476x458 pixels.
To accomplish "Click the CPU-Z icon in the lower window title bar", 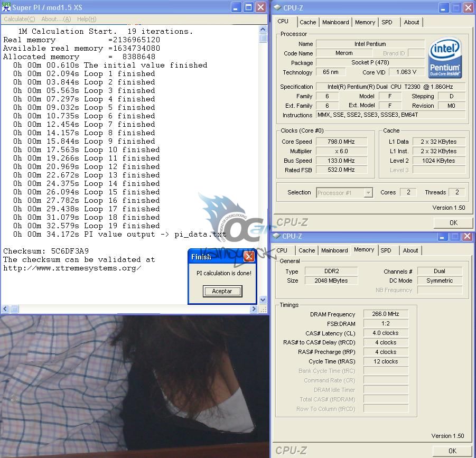I will pos(276,236).
